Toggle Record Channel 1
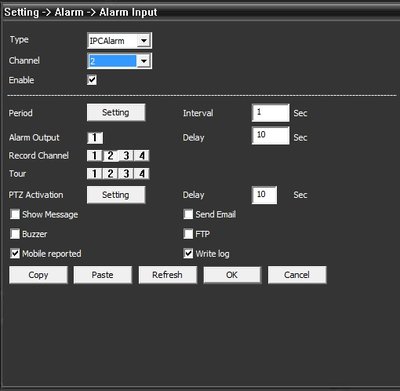400x391 pixels. coord(95,156)
